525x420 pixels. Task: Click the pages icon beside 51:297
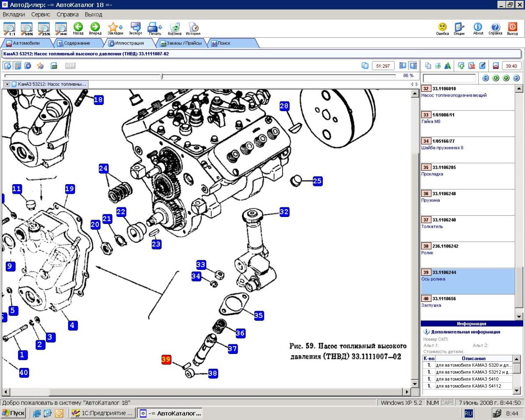[365, 66]
